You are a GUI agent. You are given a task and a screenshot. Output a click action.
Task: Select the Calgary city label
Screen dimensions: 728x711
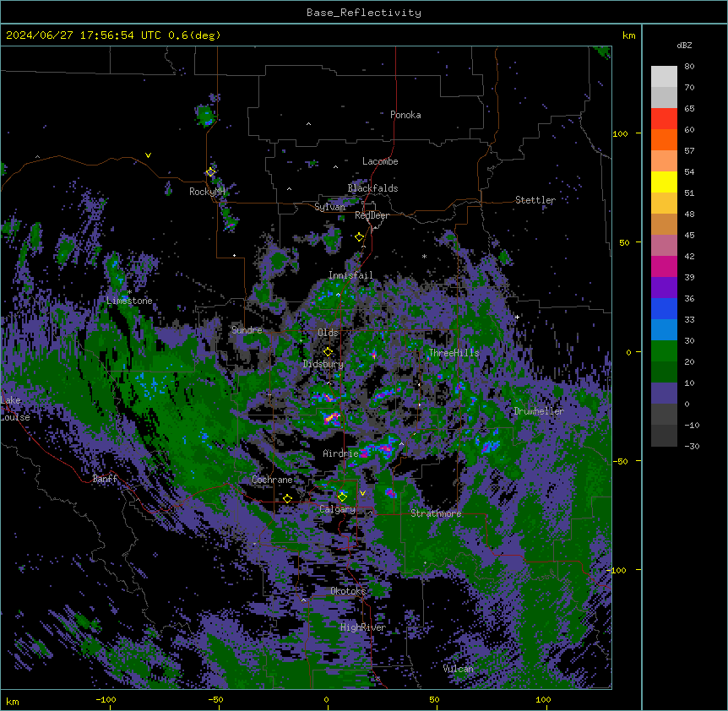point(337,509)
